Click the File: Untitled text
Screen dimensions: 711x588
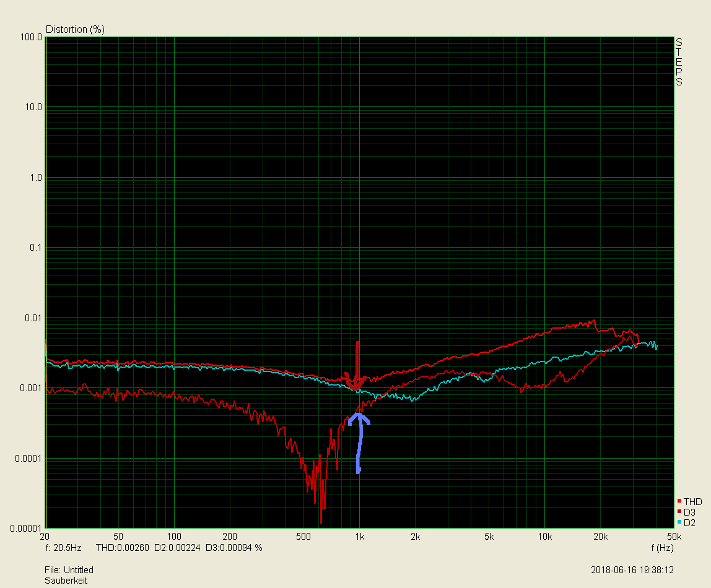point(69,570)
